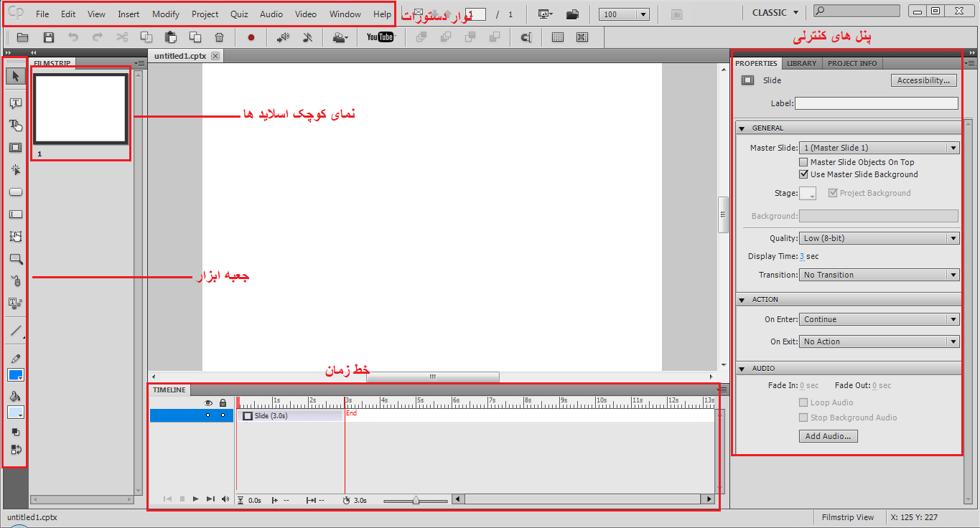Toggle the slide row's visibility dot

[x=208, y=415]
